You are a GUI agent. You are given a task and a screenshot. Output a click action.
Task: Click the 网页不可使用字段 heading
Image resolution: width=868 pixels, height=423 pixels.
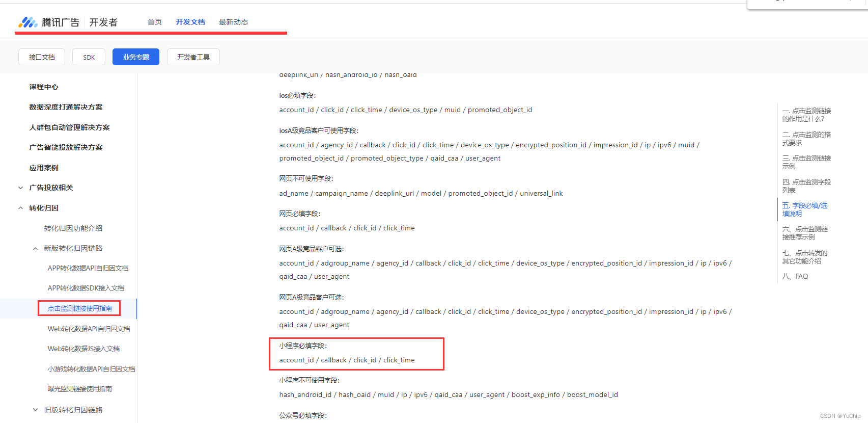tap(306, 178)
